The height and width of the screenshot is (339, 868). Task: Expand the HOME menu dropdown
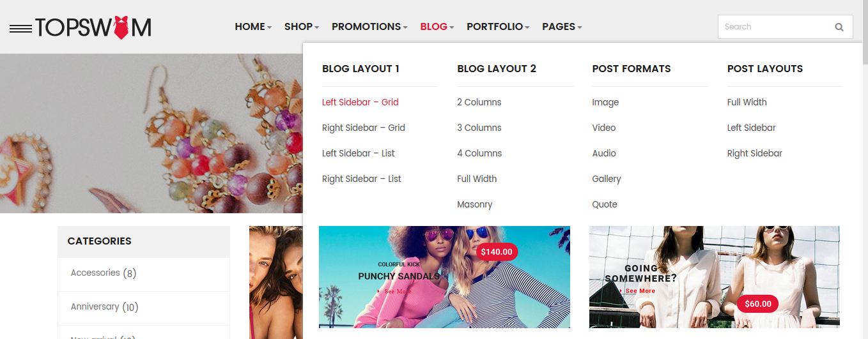253,27
